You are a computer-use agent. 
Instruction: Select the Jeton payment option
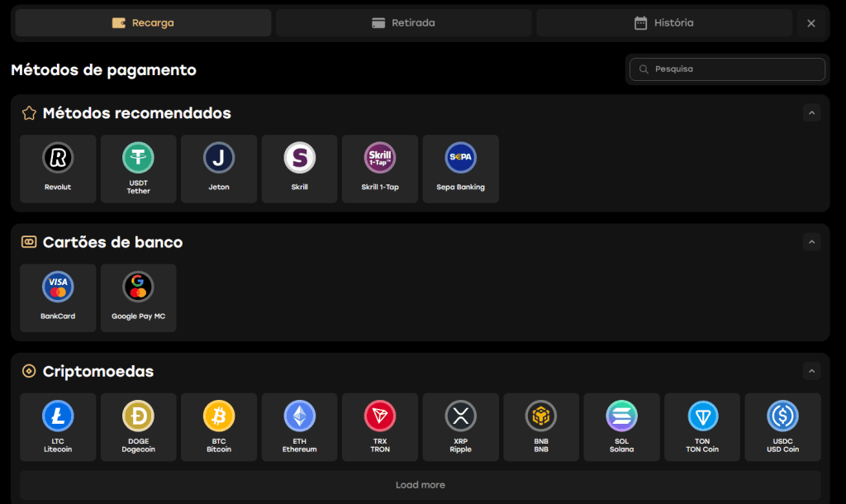pyautogui.click(x=218, y=169)
